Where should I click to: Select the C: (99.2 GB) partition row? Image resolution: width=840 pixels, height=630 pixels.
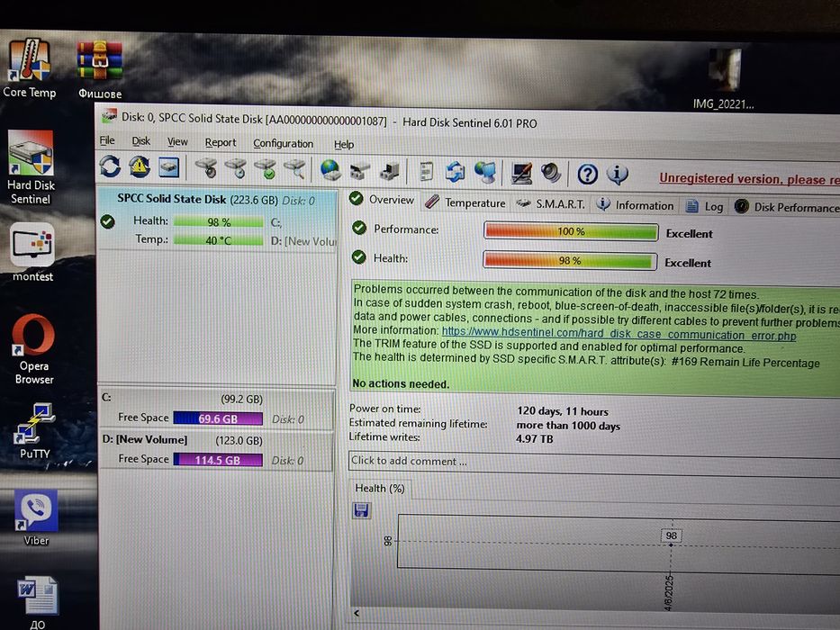click(217, 409)
